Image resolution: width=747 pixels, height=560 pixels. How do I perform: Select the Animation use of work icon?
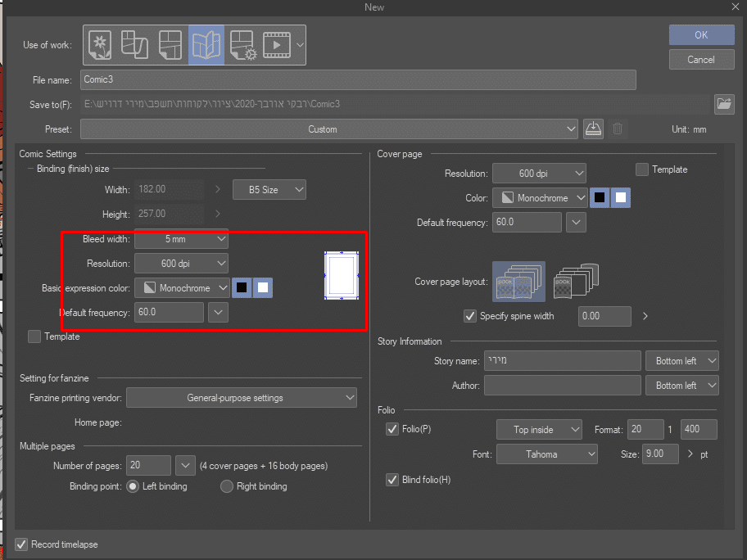pos(276,44)
